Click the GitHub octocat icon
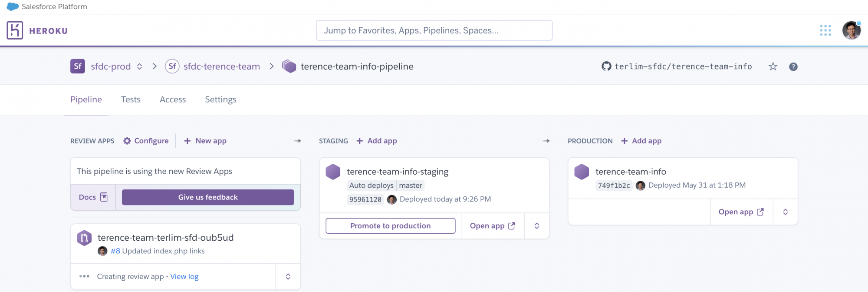Viewport: 868px width, 292px height. click(x=606, y=66)
